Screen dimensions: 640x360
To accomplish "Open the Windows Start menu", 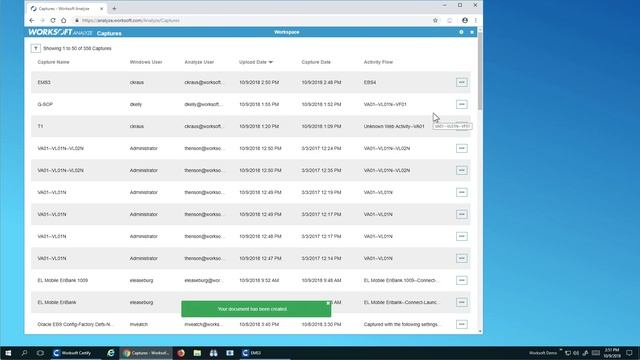I will pyautogui.click(x=8, y=353).
